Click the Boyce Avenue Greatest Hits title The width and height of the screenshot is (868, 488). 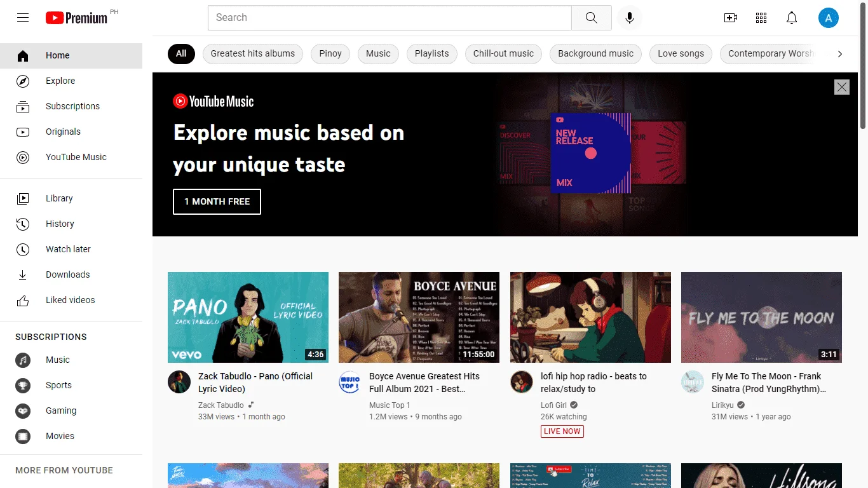pyautogui.click(x=424, y=383)
